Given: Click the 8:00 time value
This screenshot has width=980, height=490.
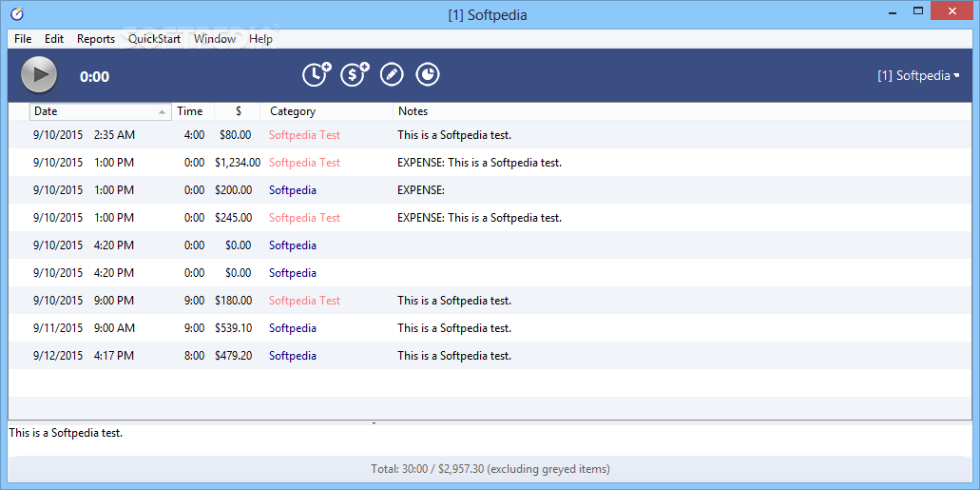Looking at the screenshot, I should [194, 356].
